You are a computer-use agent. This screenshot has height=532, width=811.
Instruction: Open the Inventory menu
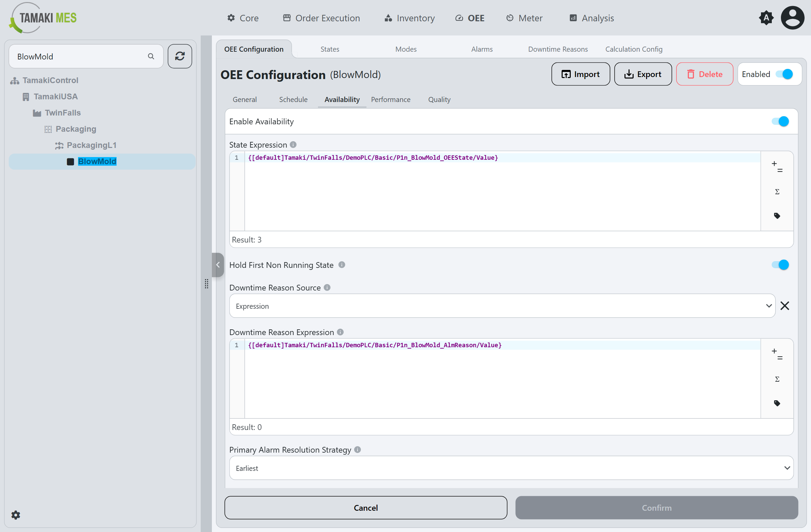click(410, 18)
